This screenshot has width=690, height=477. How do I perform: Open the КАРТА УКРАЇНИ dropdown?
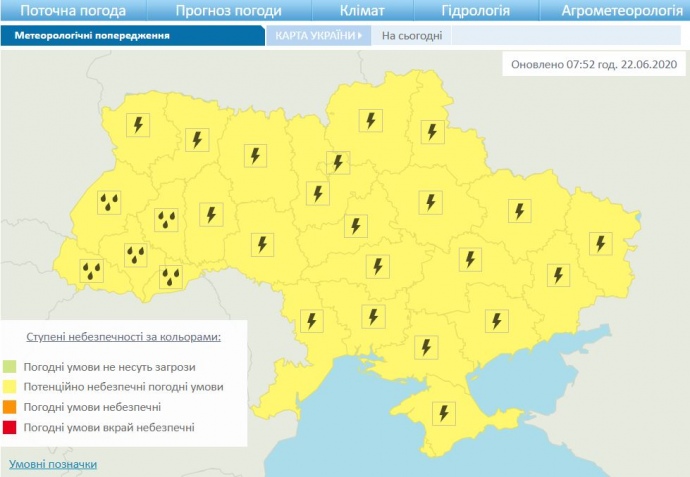point(318,35)
